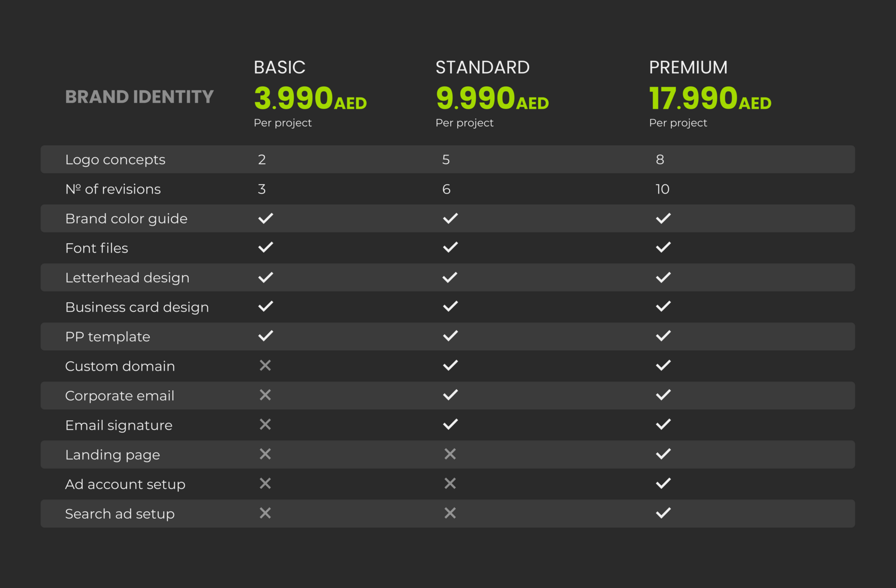
Task: Click the Standard checkmark for Font files
Action: 450,247
